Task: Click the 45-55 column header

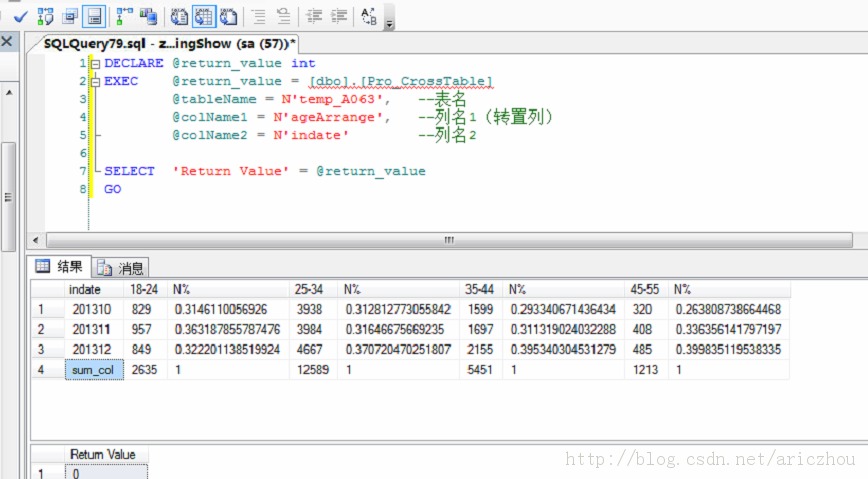Action: pos(646,290)
